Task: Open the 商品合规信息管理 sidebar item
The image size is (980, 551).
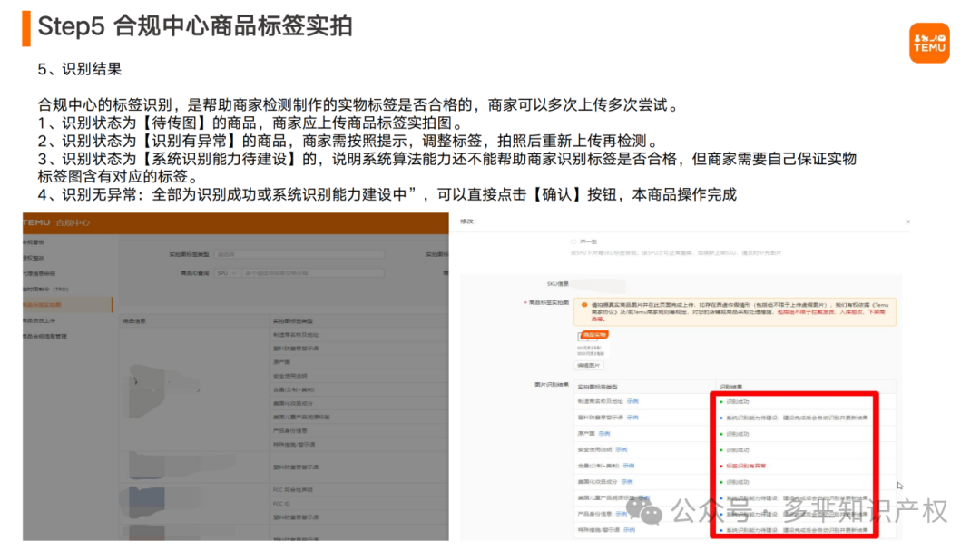Action: 44,336
